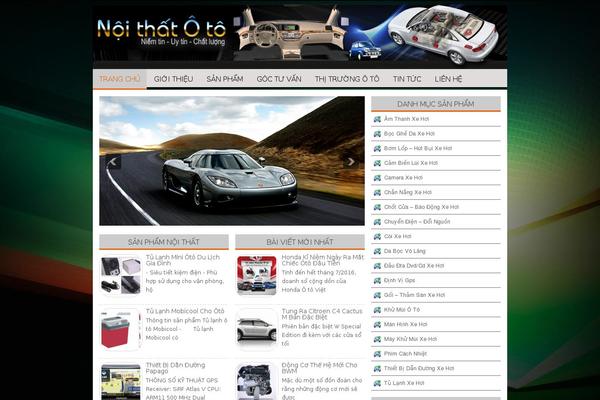Screen dimensions: 600x400
Task: Click the car icon beside Bọc Ghế Da Xe Hơi
Action: coord(377,134)
